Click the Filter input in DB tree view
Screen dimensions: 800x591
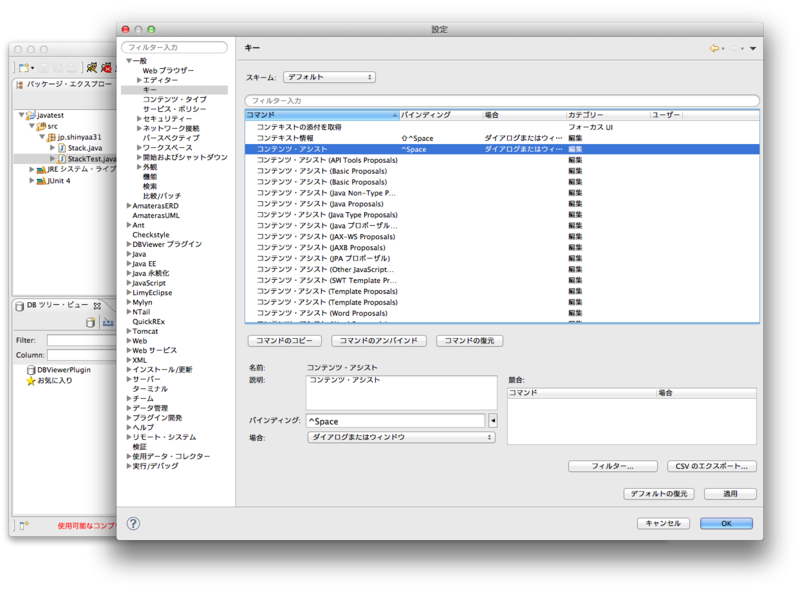pyautogui.click(x=82, y=340)
